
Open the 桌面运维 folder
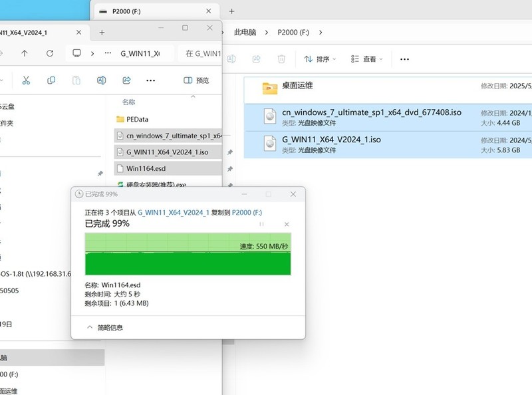pos(298,86)
